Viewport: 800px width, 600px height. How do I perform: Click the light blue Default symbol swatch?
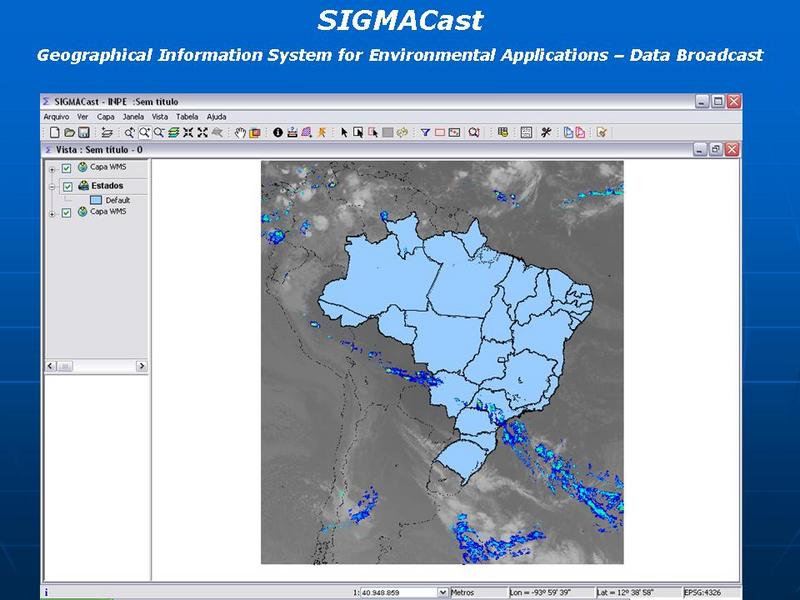tap(96, 200)
